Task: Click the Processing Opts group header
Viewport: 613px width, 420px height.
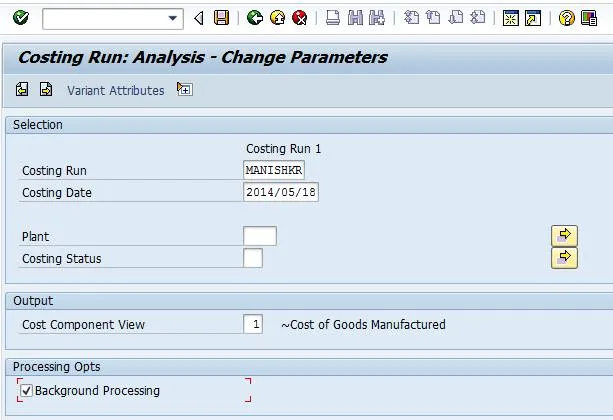Action: click(57, 367)
